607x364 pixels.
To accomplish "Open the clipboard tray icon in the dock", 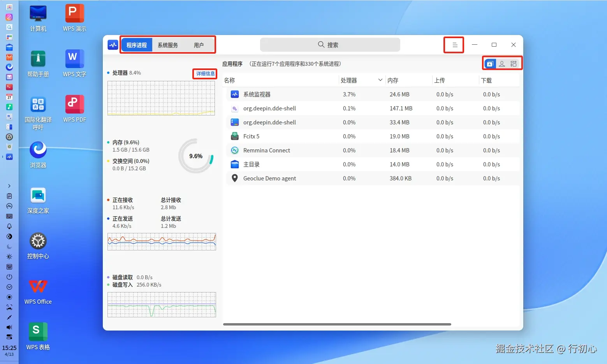I will (x=9, y=196).
